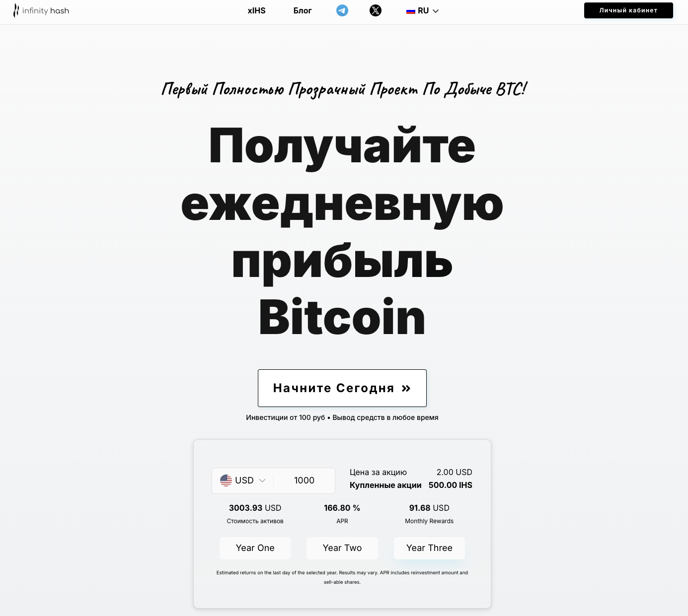Select the Year One projection
This screenshot has height=616, width=688.
[255, 548]
